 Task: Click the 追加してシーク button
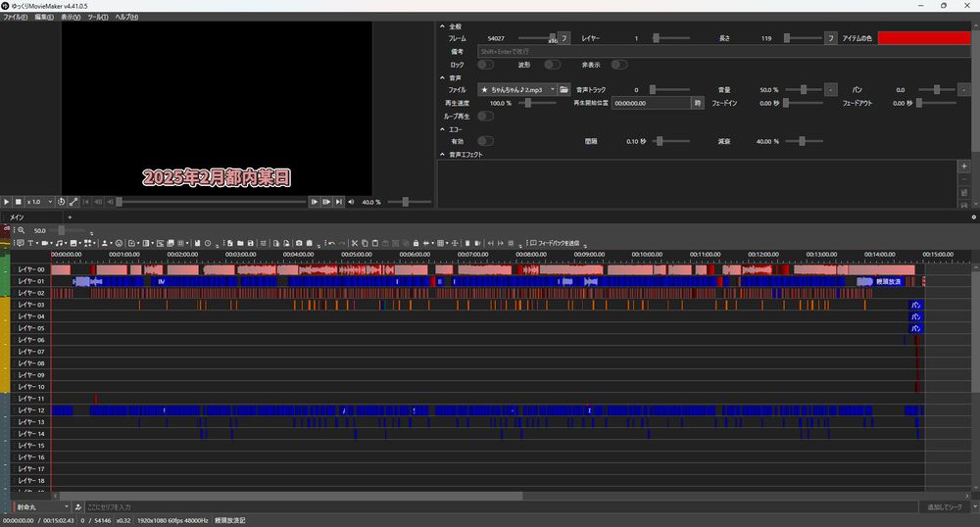click(945, 507)
